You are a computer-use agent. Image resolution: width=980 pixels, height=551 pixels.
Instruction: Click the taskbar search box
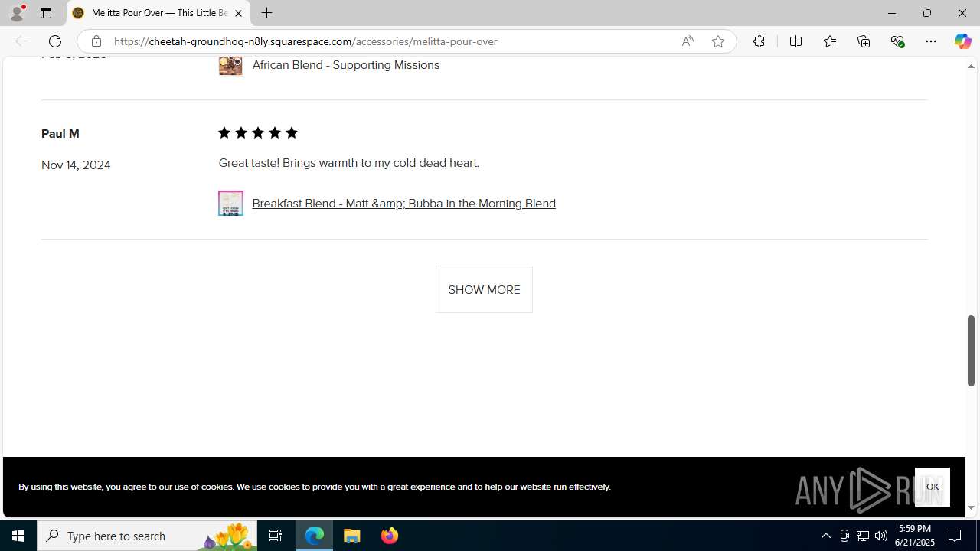point(149,536)
